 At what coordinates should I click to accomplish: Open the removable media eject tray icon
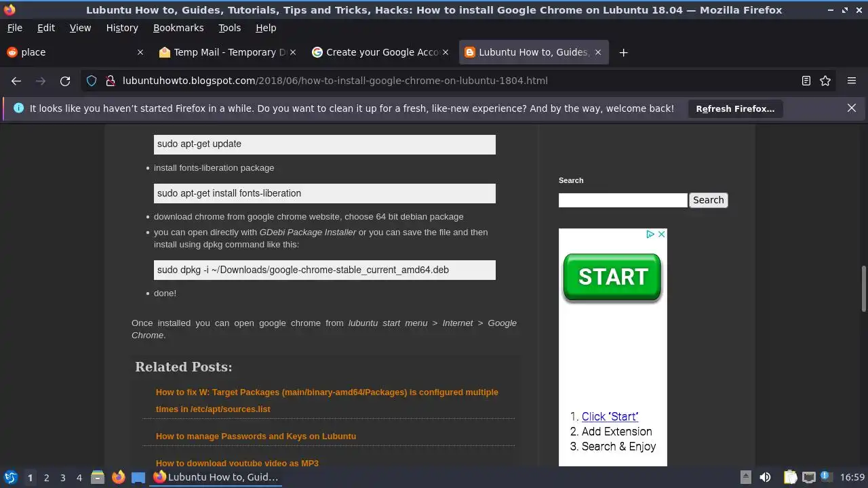(x=745, y=477)
